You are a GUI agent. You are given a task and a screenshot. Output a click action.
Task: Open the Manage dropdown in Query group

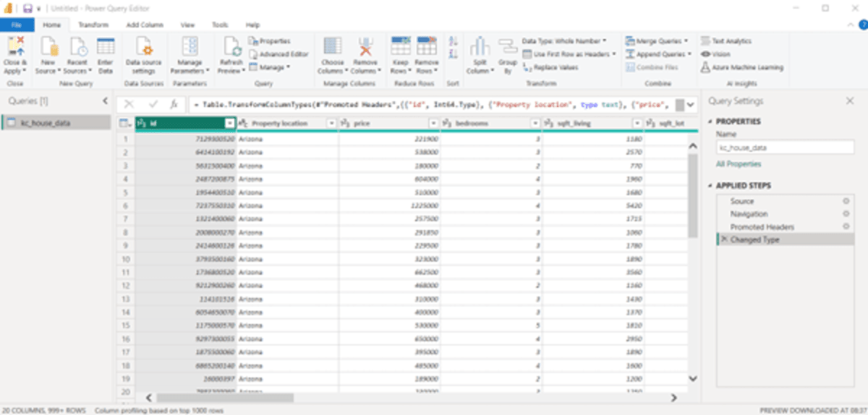pyautogui.click(x=270, y=67)
